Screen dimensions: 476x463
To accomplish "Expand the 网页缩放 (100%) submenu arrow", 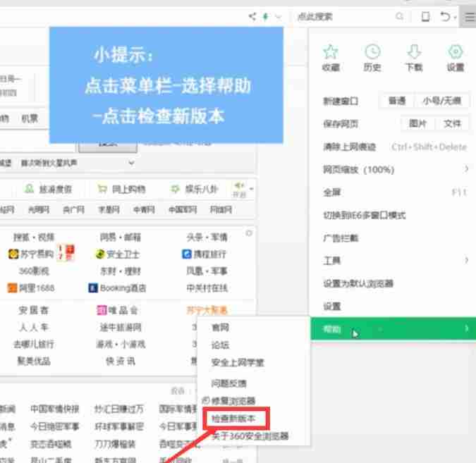I will pyautogui.click(x=467, y=168).
